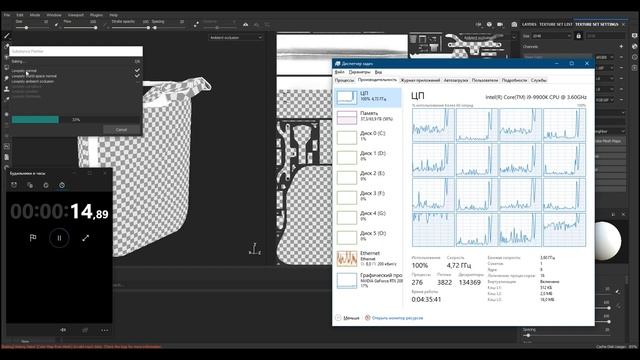Click the brush Spacing slider in top toolbar
The width and height of the screenshot is (640, 360).
click(168, 28)
